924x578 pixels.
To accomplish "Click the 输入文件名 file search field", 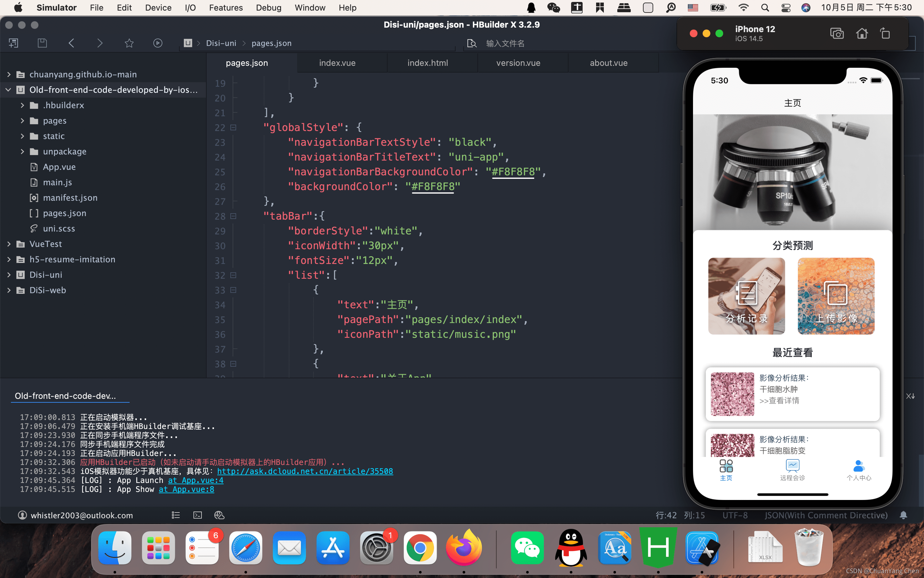I will (505, 43).
